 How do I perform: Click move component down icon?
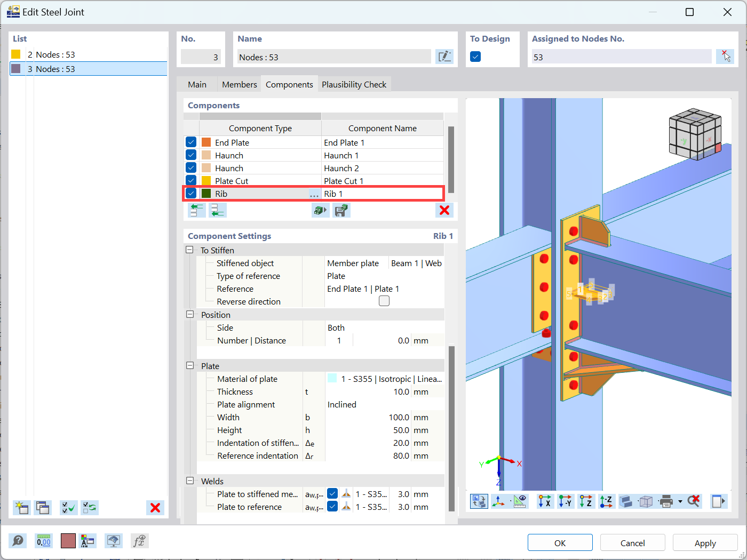pos(217,210)
